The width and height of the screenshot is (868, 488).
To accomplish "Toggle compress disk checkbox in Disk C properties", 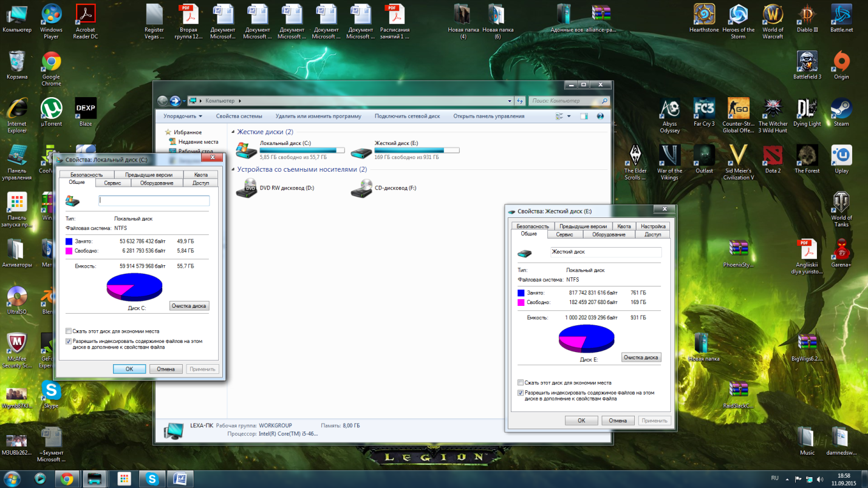I will point(69,331).
